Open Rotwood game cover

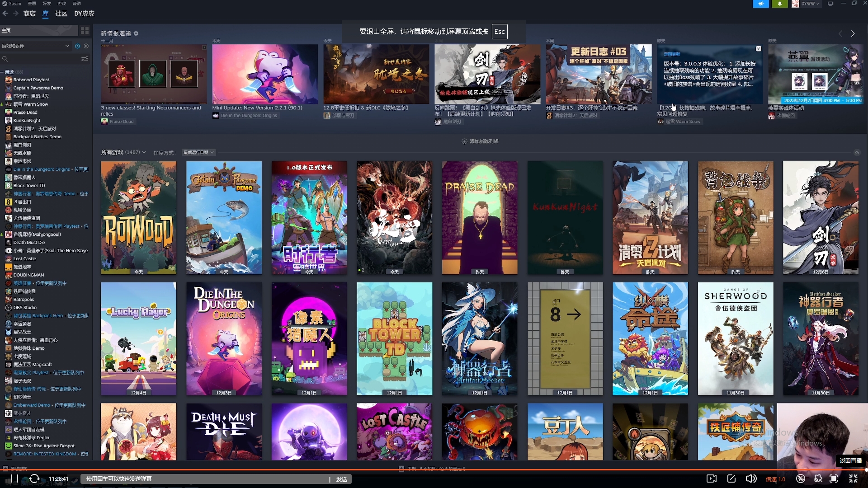(x=138, y=218)
